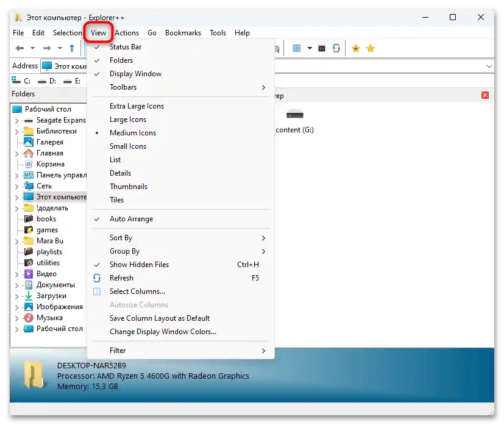Open the Bookmarks menu
The image size is (504, 425).
click(183, 32)
